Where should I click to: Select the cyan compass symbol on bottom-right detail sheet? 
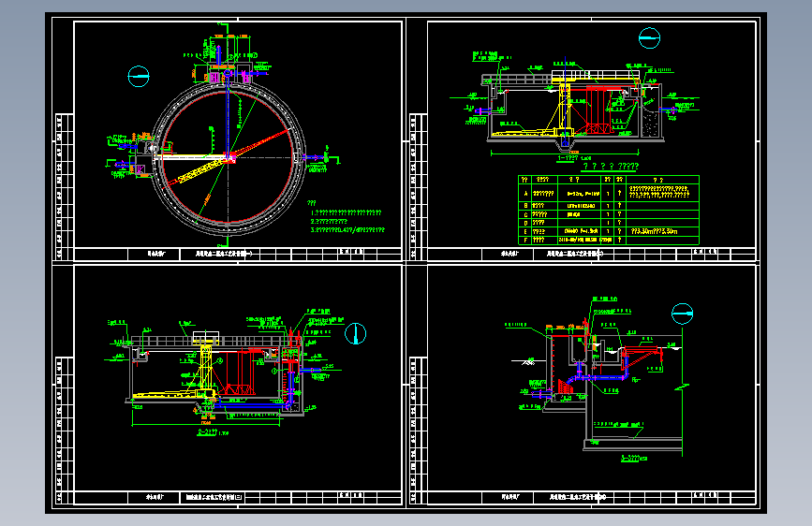click(x=682, y=314)
